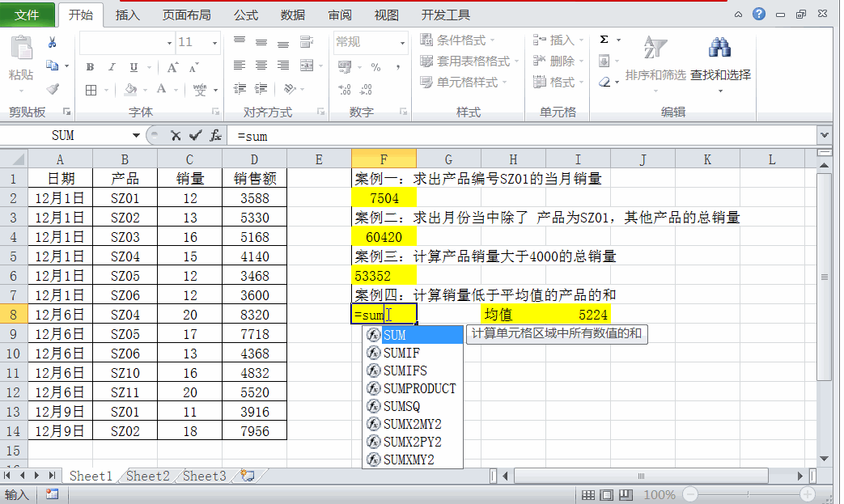Click the Cut scissors icon
The image size is (844, 504).
pyautogui.click(x=53, y=43)
